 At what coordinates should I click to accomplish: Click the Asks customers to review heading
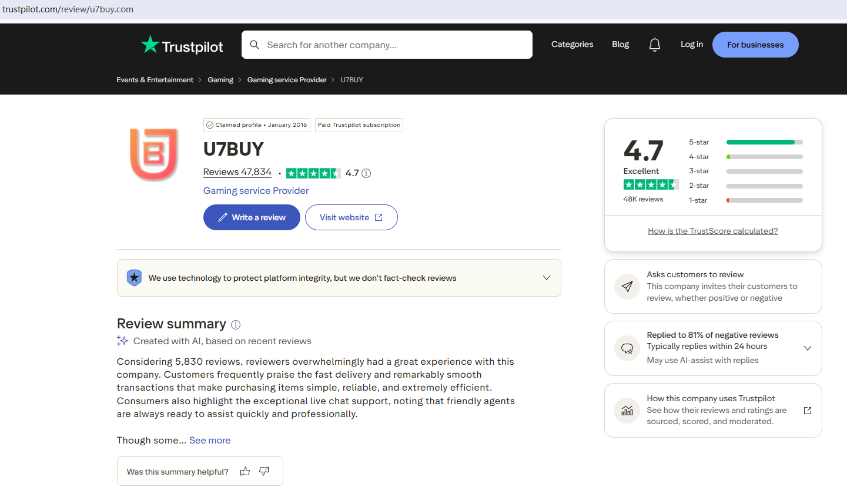695,275
